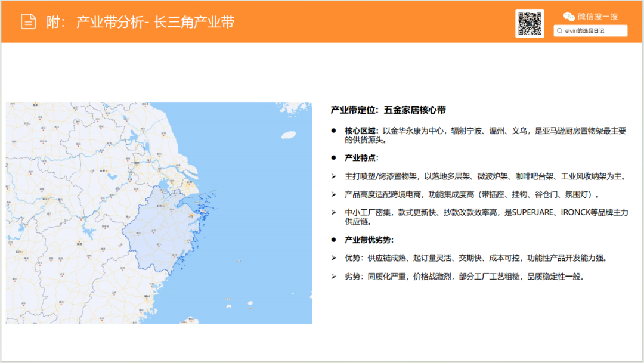Screen dimensions: 644x363
Task: Click the Shanghai city label on the map
Action: 188,183
